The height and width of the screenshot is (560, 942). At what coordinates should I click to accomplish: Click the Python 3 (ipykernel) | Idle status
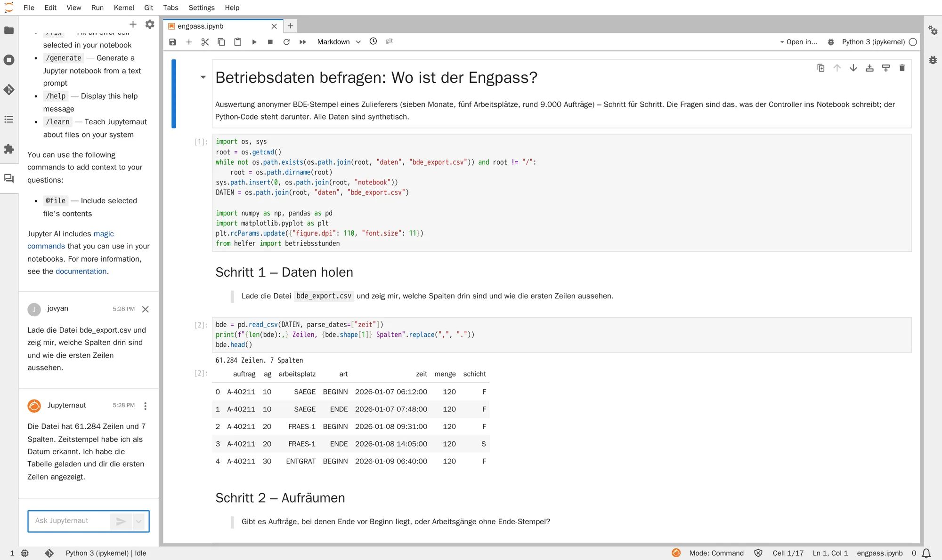pyautogui.click(x=106, y=553)
